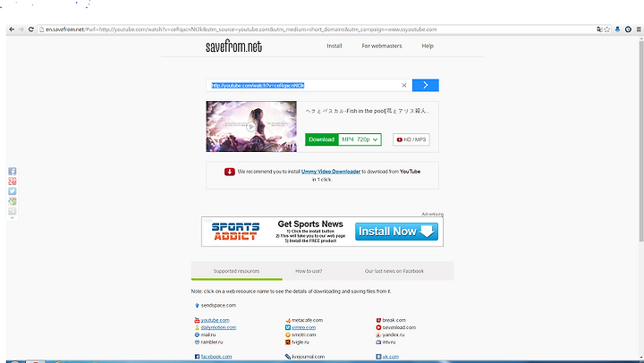Click the HD / MP3 button
The height and width of the screenshot is (363, 644).
click(x=411, y=139)
